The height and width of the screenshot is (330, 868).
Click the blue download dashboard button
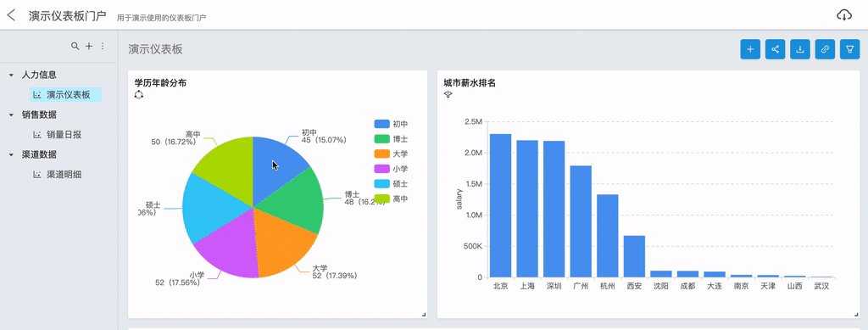pos(800,49)
